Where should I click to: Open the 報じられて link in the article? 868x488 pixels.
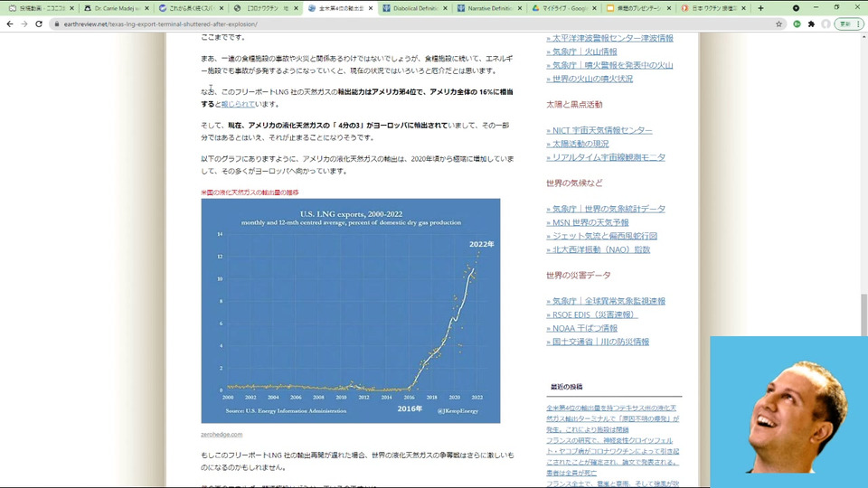tap(238, 104)
